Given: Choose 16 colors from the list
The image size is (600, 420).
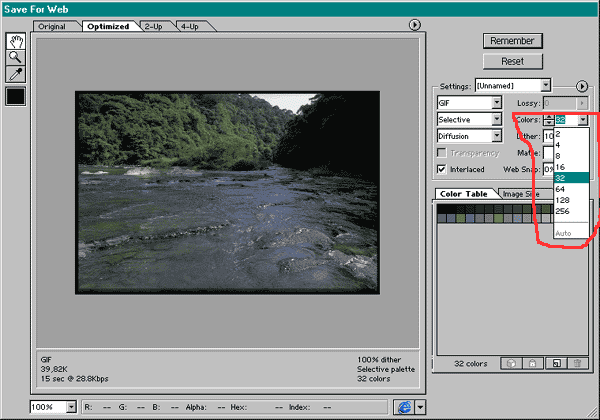Looking at the screenshot, I should [x=571, y=167].
